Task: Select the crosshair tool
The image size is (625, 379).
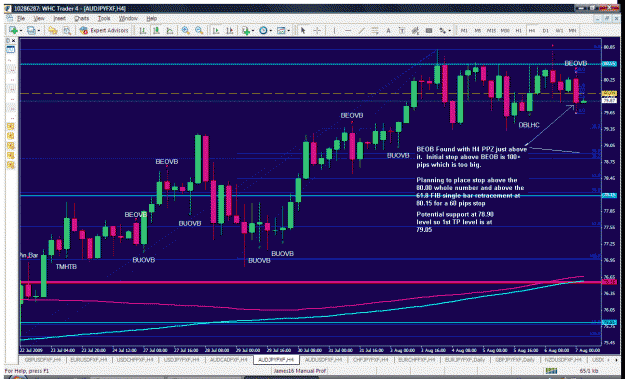Action: click(x=317, y=31)
